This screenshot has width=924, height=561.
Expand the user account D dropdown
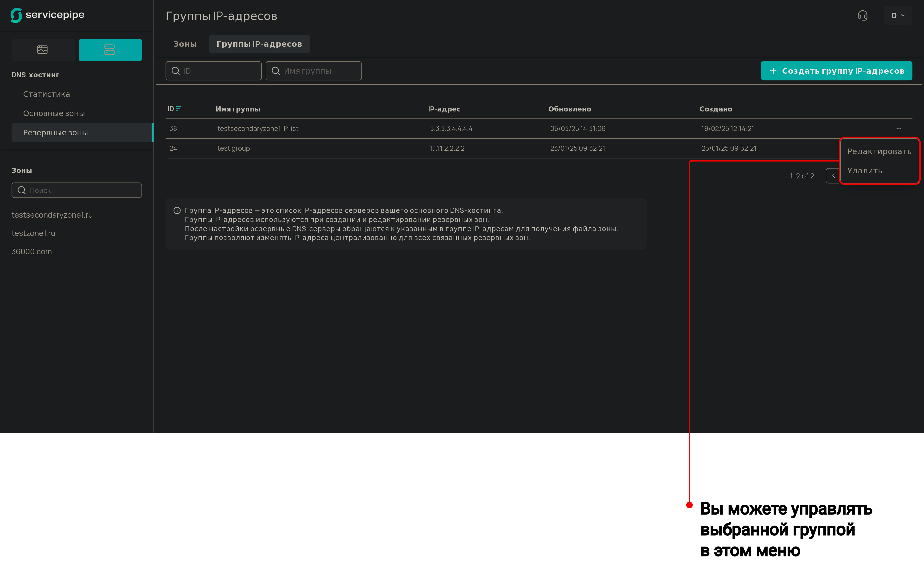click(x=897, y=15)
